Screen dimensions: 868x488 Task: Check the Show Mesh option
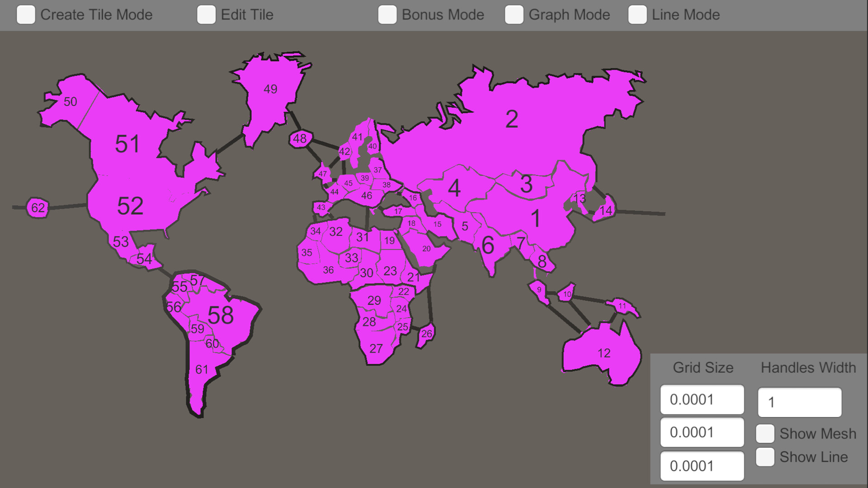(x=764, y=433)
